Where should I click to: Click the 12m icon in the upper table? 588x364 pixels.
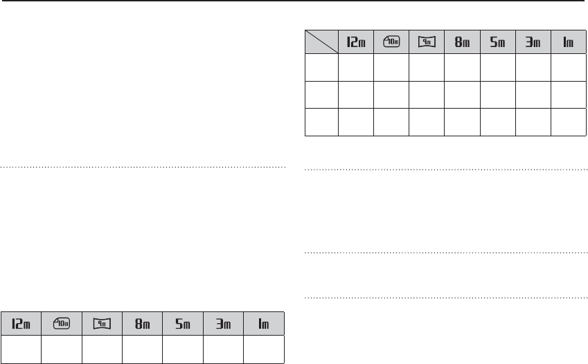(356, 43)
